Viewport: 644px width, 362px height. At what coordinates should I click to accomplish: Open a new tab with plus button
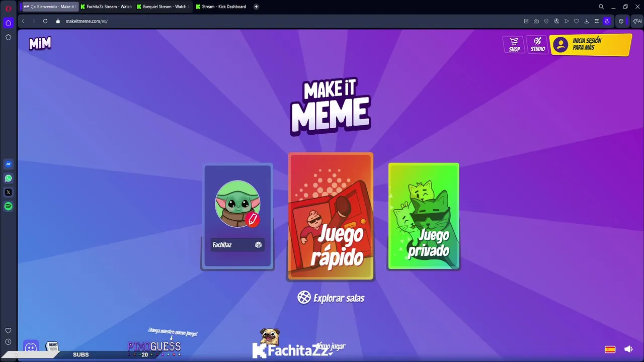pyautogui.click(x=256, y=7)
